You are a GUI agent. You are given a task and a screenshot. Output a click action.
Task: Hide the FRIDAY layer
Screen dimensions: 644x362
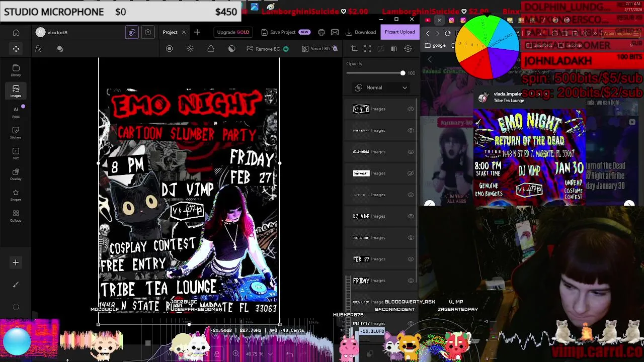tap(411, 281)
